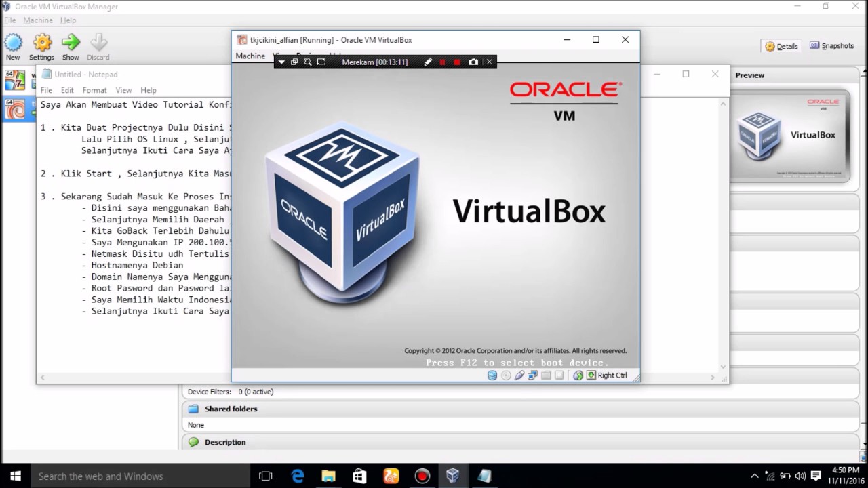
Task: Open the Notepad Format menu
Action: 94,90
